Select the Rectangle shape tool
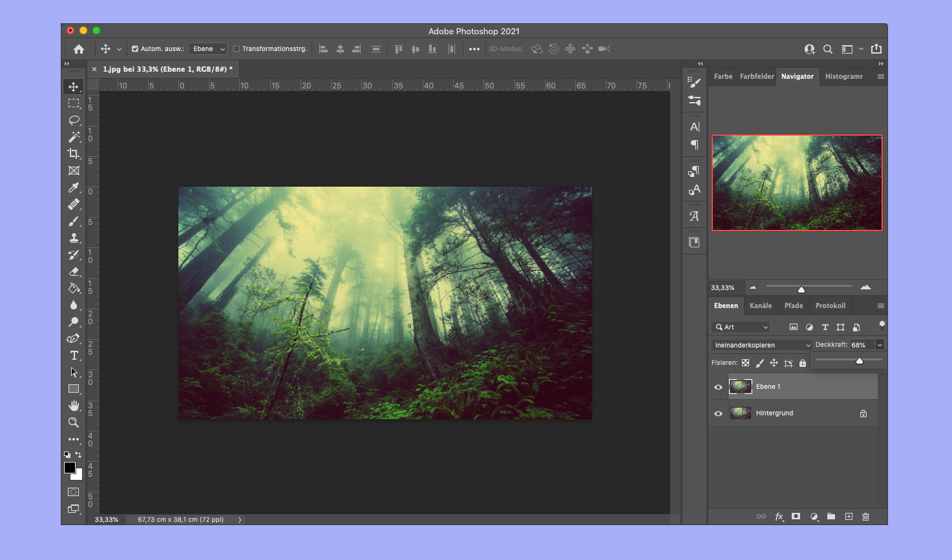The image size is (952, 560). [x=74, y=389]
